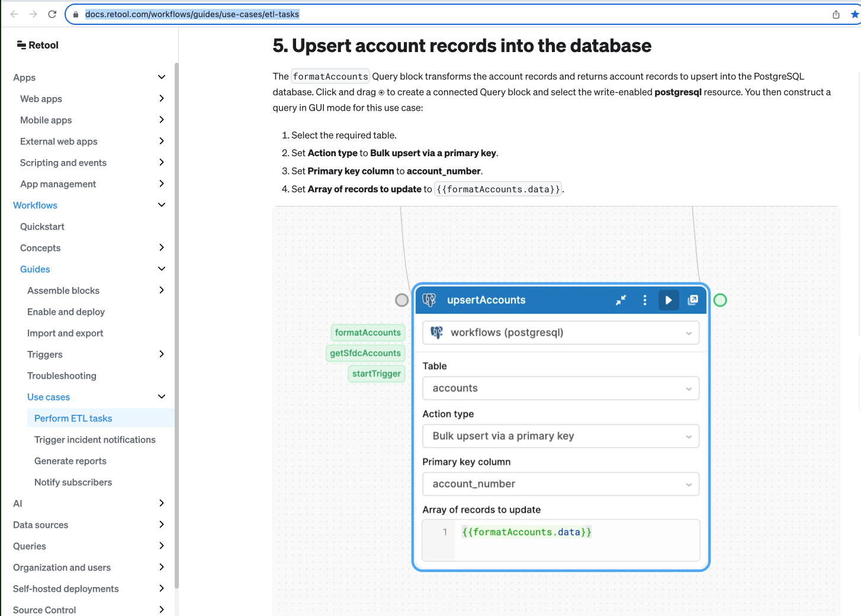Expand the Organization and users chevron
Screen dimensions: 861x616
pyautogui.click(x=162, y=567)
